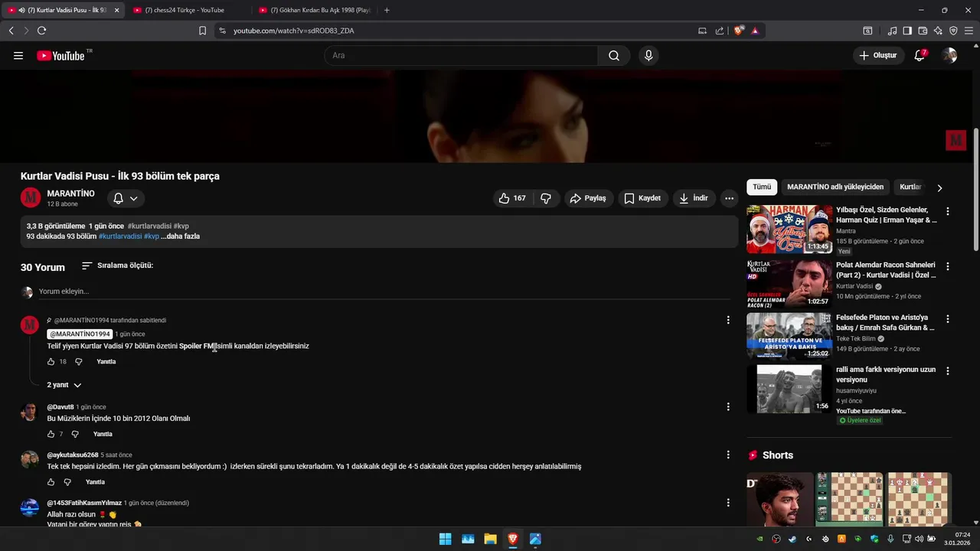This screenshot has width=980, height=551.
Task: Open the subscription notification bell dropdown
Action: click(x=126, y=198)
